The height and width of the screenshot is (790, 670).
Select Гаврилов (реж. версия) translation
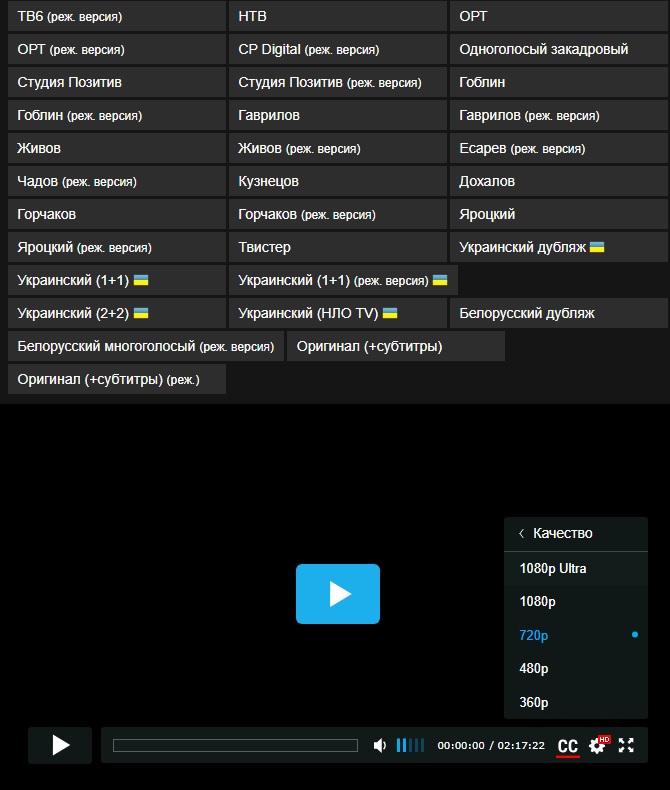click(x=559, y=115)
